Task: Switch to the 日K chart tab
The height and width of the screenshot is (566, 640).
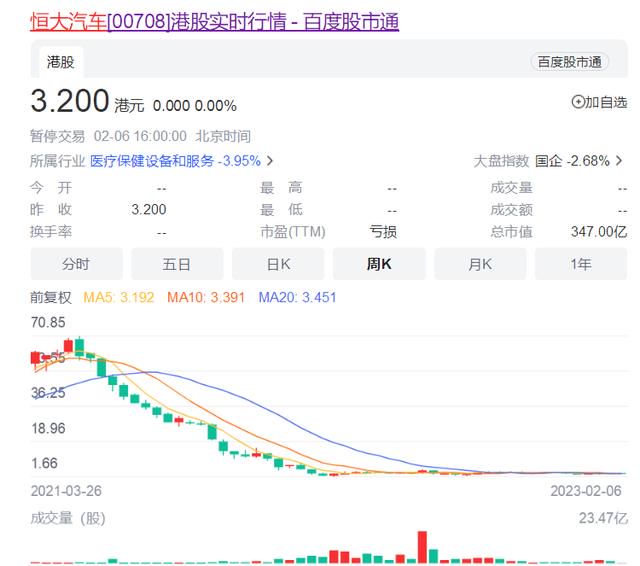Action: pyautogui.click(x=278, y=264)
